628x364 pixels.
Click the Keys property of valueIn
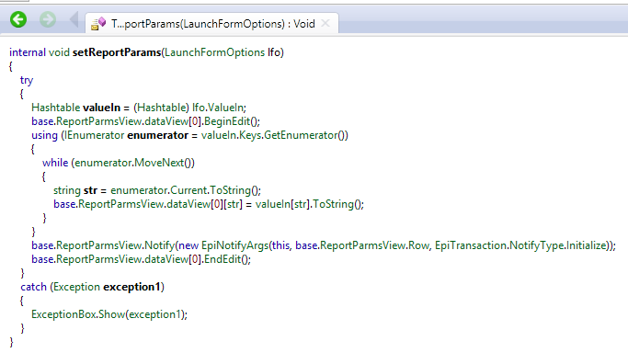click(250, 135)
